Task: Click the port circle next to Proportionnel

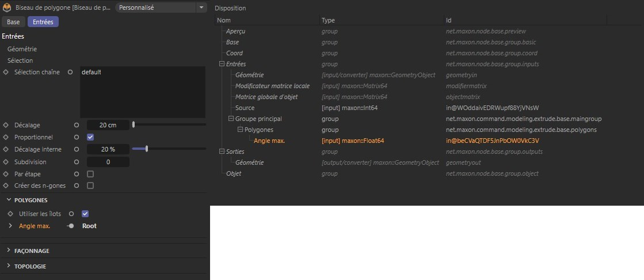Action: tap(77, 137)
